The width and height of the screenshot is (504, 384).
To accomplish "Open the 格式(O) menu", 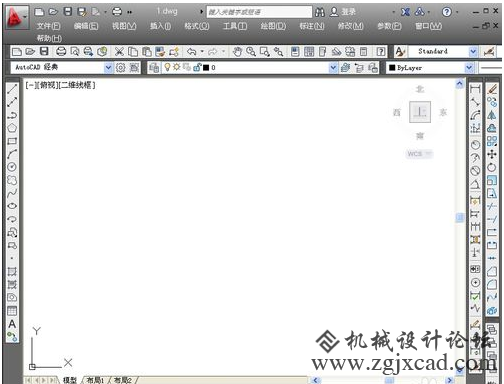I will (x=197, y=26).
